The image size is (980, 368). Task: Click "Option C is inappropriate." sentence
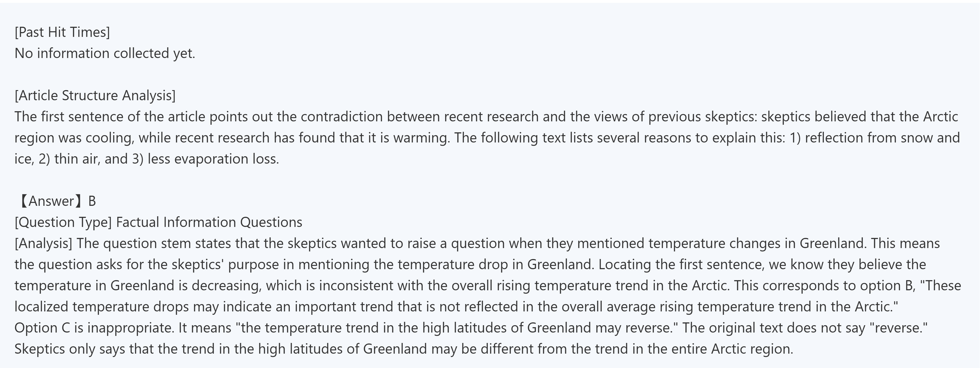click(x=94, y=328)
